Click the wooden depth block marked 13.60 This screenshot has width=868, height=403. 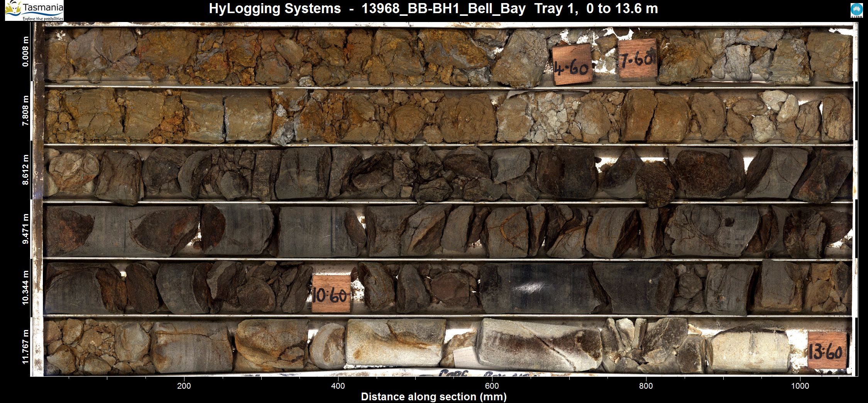point(827,350)
